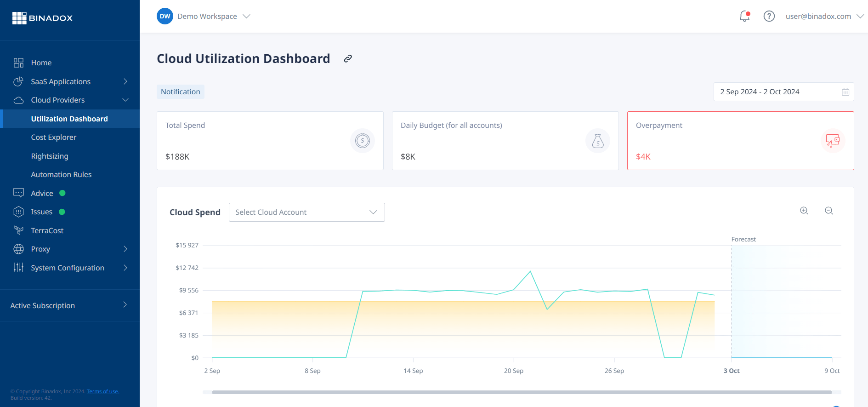Click the Issues shield icon
The image size is (868, 407).
point(18,212)
